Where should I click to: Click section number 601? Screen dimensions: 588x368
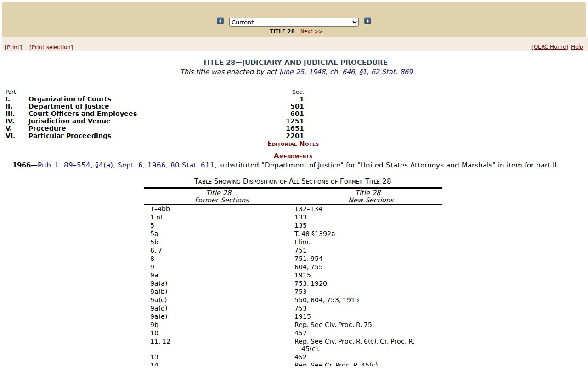[x=297, y=114]
